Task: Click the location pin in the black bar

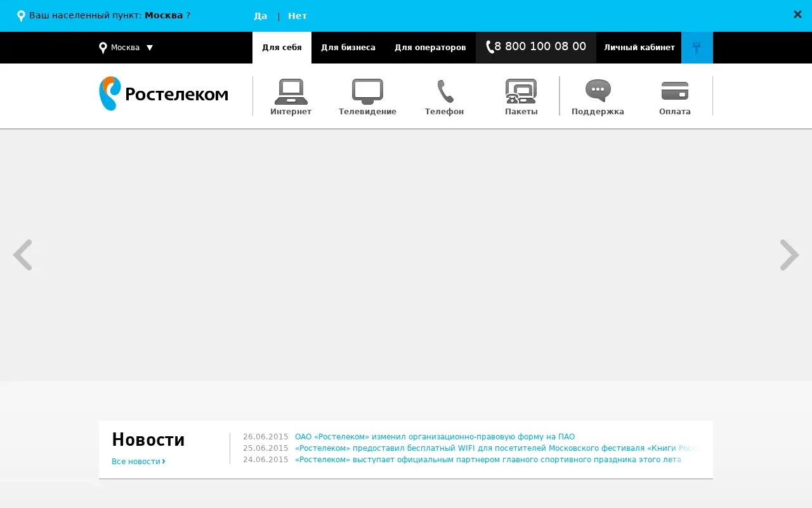Action: point(103,48)
